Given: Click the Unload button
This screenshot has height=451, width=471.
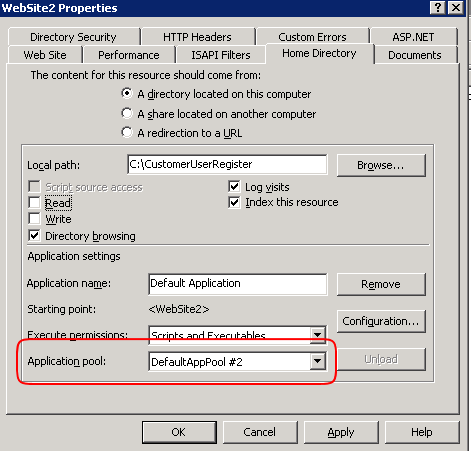Looking at the screenshot, I should (x=381, y=359).
